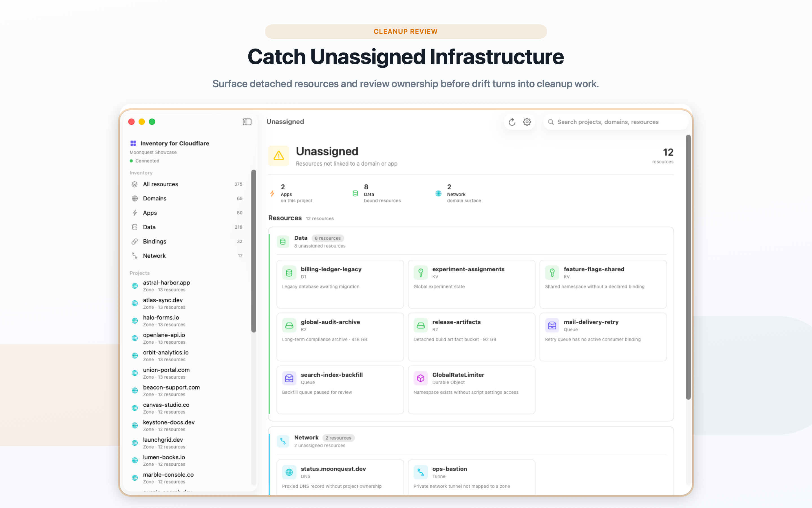Click the All resources layers icon
The width and height of the screenshot is (812, 508).
coord(134,184)
